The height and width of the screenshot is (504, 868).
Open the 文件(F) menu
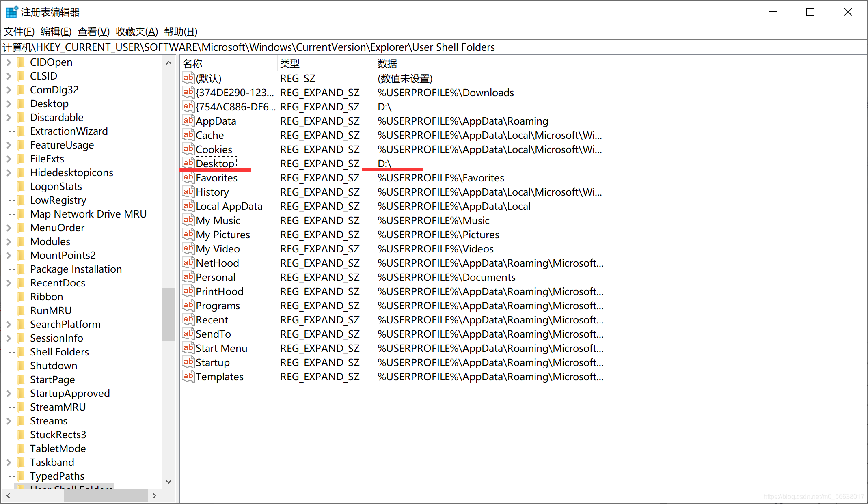pyautogui.click(x=19, y=31)
